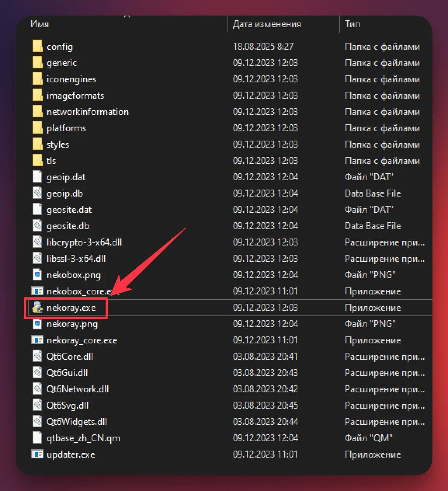Click the Файл "DAT" type of geoip.dat
The height and width of the screenshot is (491, 448).
point(369,177)
